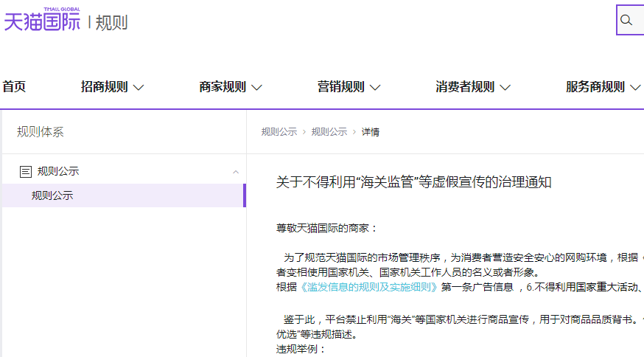Click the article title about 海关监管
Screen dimensions: 644x357
pos(413,182)
